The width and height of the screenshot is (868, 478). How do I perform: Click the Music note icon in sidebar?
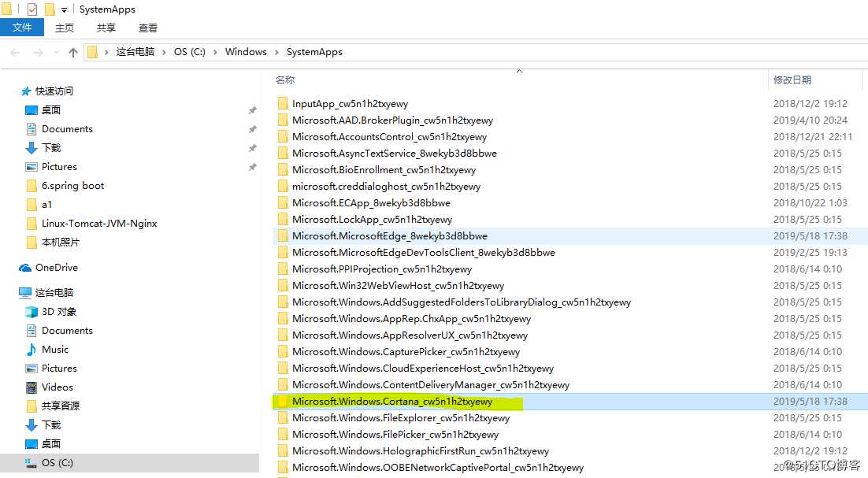click(x=32, y=349)
